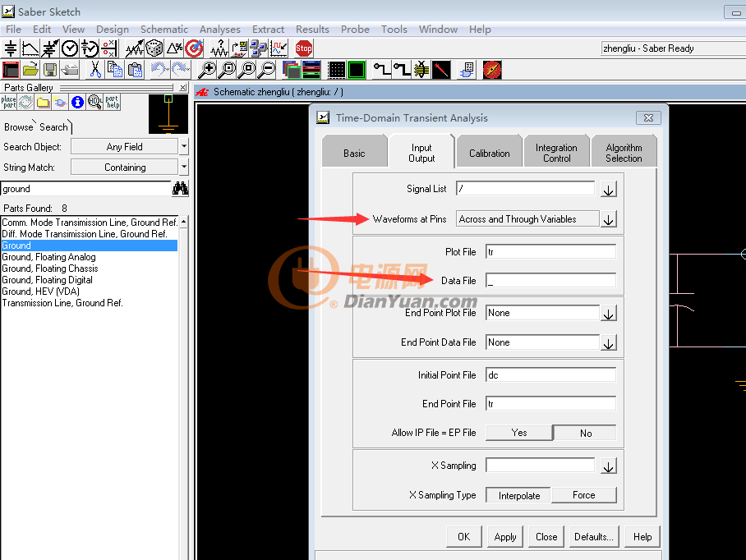Screen dimensions: 746x560
Task: Click the waveform question-mark icon
Action: [x=219, y=48]
